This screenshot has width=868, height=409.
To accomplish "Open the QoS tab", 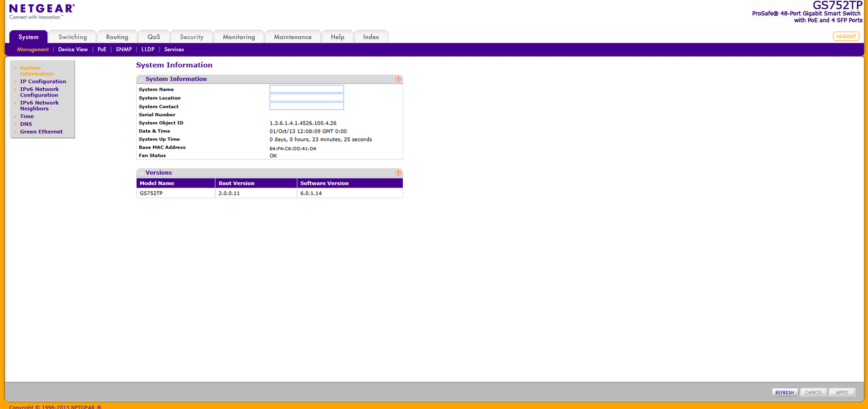I will 154,37.
